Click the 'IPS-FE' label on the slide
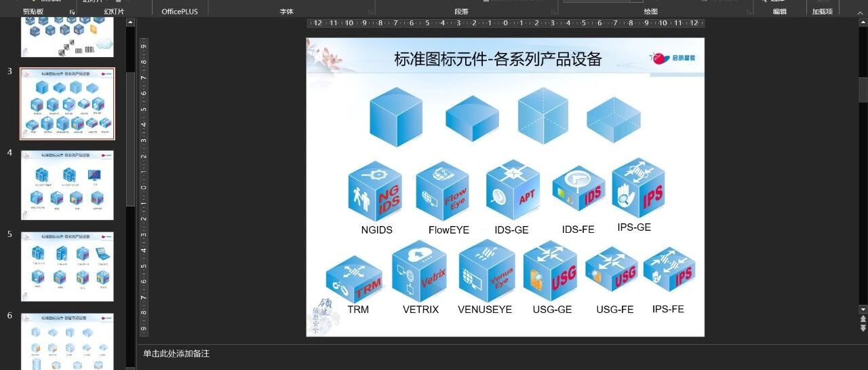The width and height of the screenshot is (868, 370). (x=668, y=309)
